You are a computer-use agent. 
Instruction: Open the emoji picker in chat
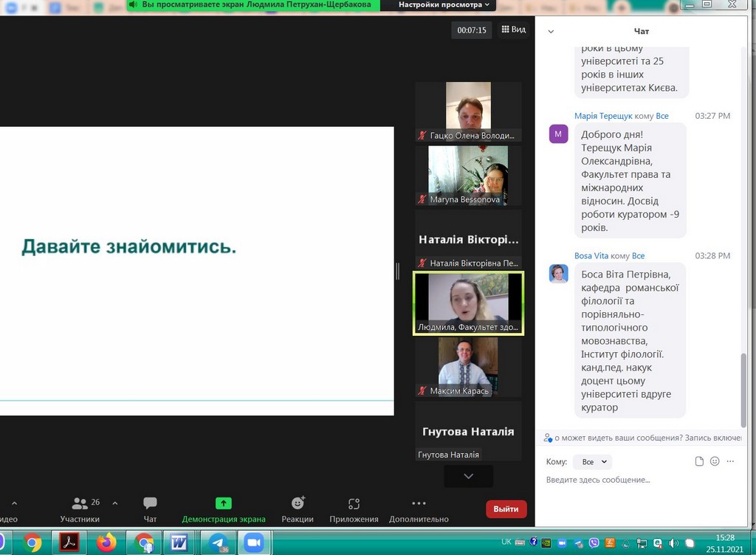(x=715, y=461)
